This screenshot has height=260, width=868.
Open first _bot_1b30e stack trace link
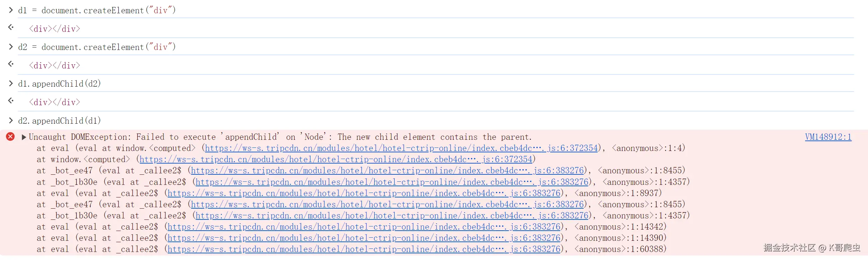[x=392, y=182]
